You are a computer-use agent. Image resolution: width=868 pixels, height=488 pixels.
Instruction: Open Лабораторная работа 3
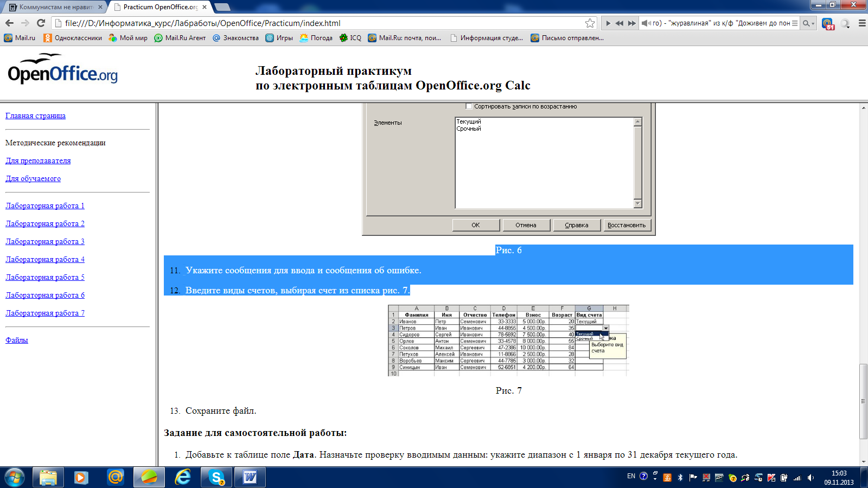coord(45,241)
